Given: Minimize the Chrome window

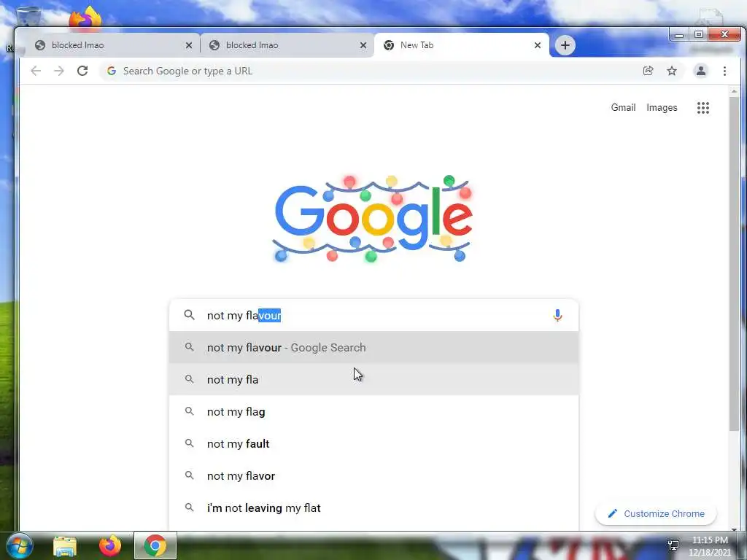Looking at the screenshot, I should tap(679, 34).
